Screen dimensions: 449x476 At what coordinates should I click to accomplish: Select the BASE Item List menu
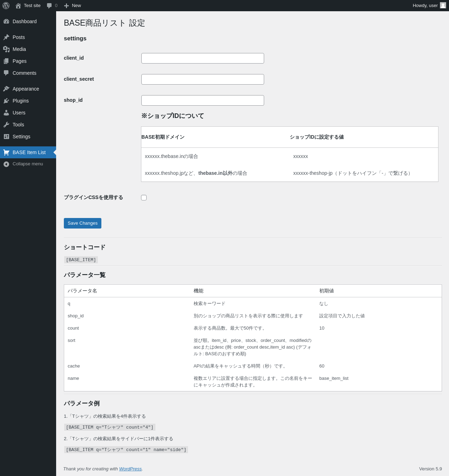[x=28, y=152]
